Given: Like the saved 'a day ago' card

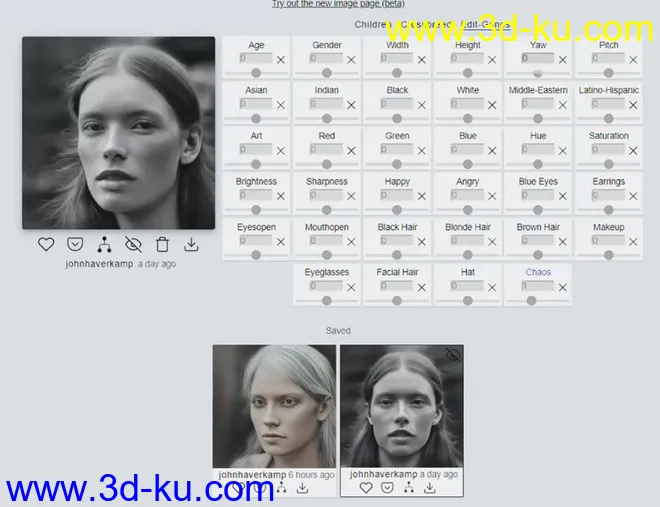Looking at the screenshot, I should pyautogui.click(x=366, y=488).
